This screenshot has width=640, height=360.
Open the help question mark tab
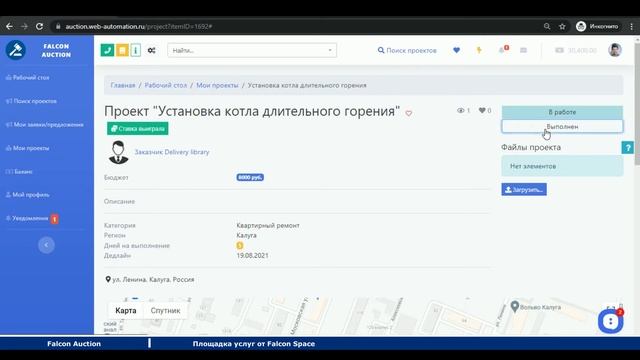pyautogui.click(x=627, y=147)
